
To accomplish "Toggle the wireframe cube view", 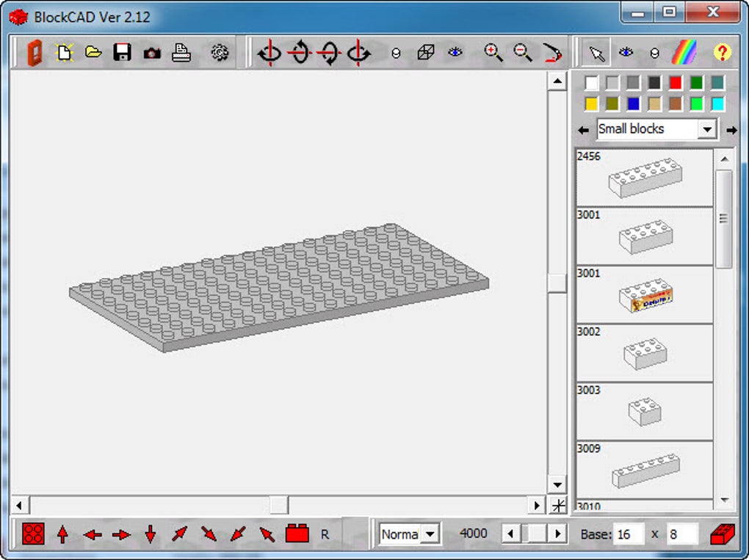I will (426, 53).
